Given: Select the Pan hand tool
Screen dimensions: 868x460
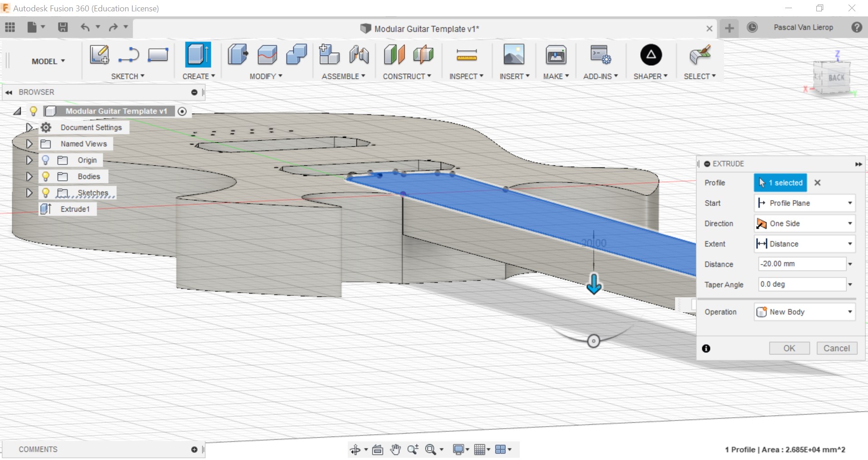Looking at the screenshot, I should click(395, 450).
